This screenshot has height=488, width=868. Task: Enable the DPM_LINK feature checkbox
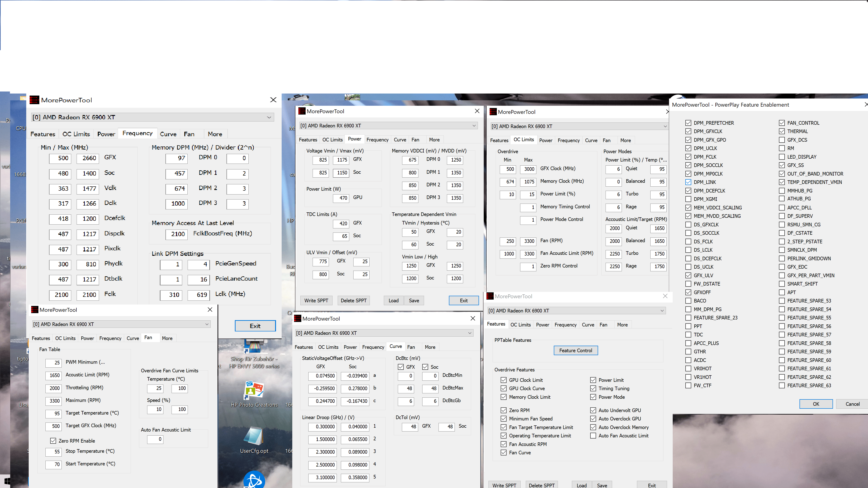click(688, 182)
